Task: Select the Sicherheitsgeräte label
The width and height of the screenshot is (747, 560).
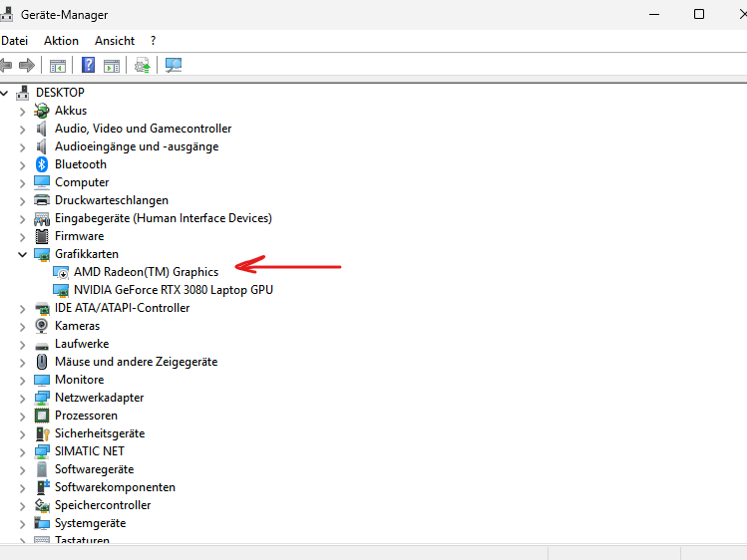Action: 100,433
